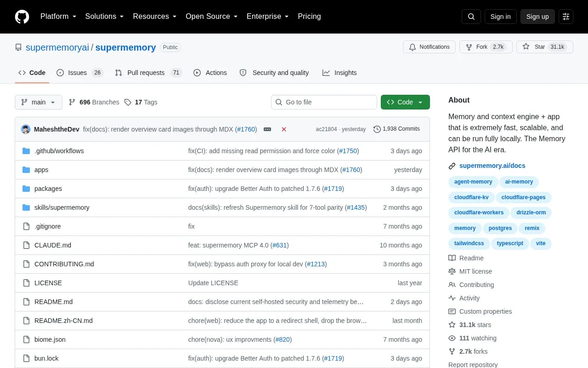
Task: Click the .gitignore file icon
Action: pyautogui.click(x=26, y=226)
